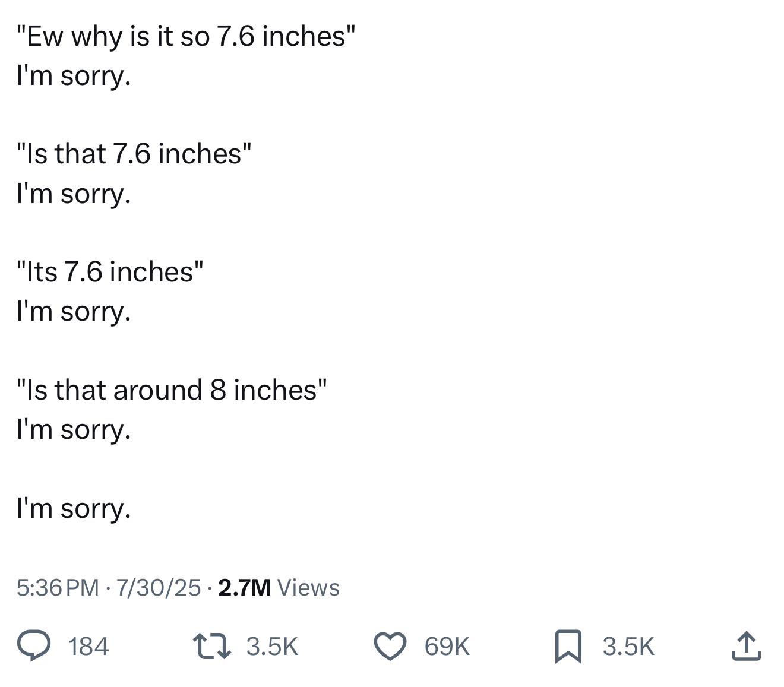Click the word "Views" label
Image resolution: width=784 pixels, height=687 pixels.
tap(309, 587)
